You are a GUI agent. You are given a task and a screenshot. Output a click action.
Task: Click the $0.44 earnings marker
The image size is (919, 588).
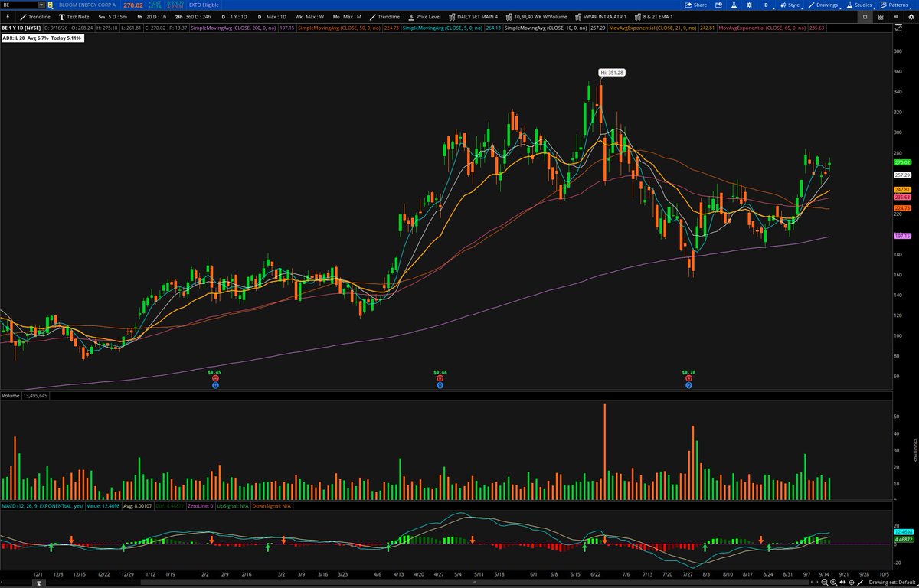pos(440,374)
